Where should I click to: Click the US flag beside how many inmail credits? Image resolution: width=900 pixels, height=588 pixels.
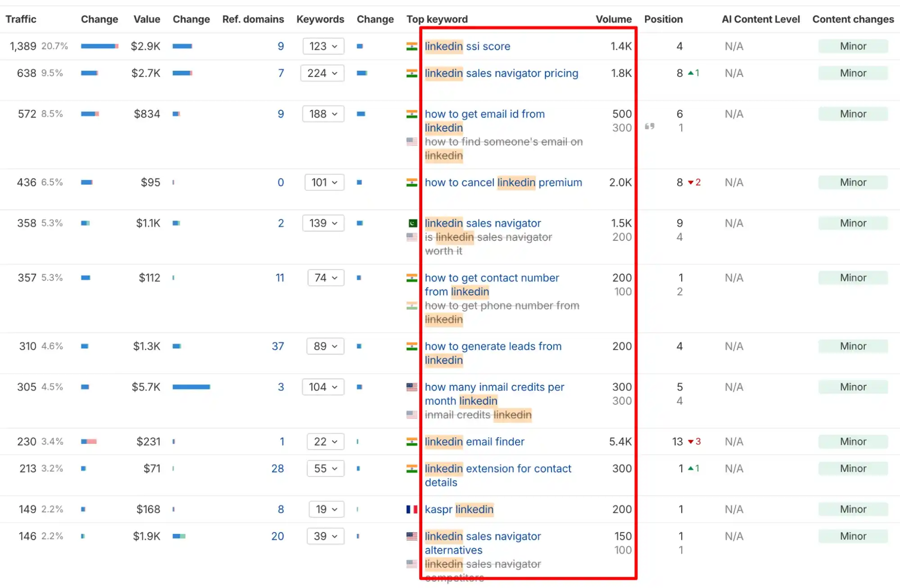point(412,387)
